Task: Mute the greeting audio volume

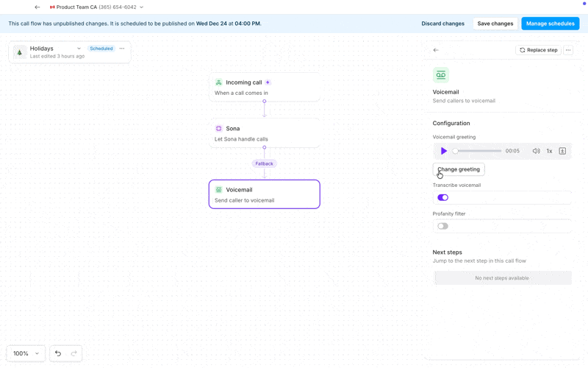Action: [x=537, y=151]
